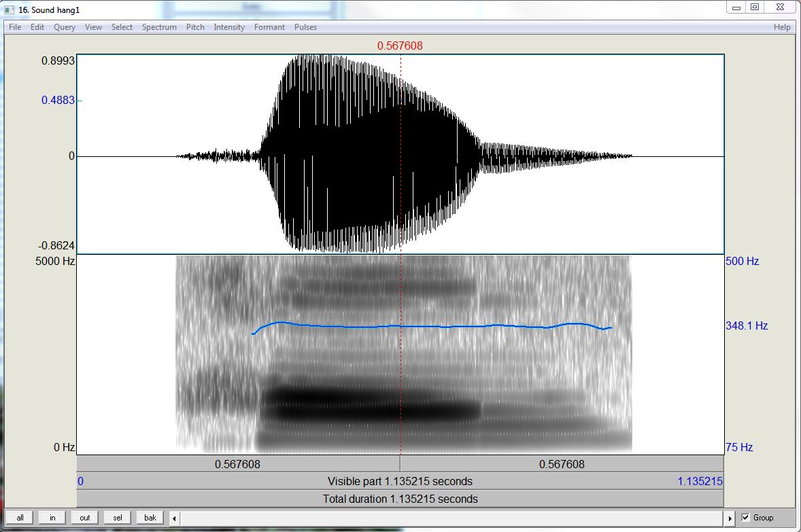This screenshot has width=801, height=532.
Task: Play the total duration bar
Action: point(400,499)
